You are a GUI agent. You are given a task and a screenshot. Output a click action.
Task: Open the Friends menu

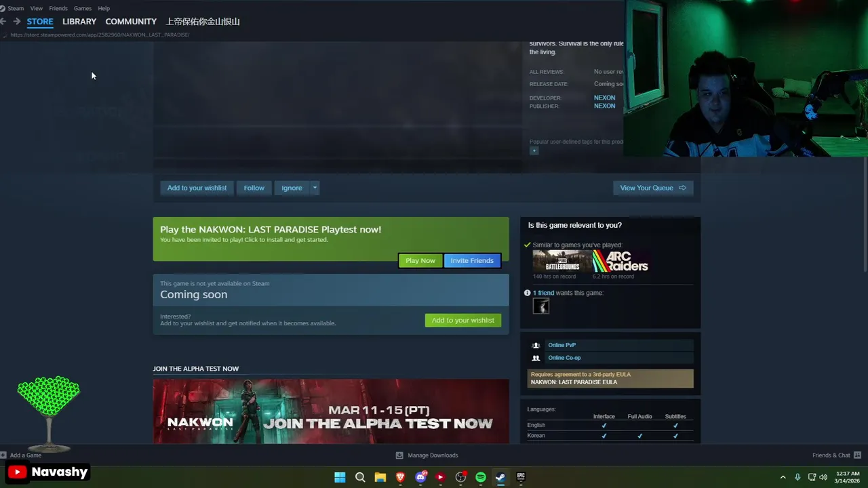[58, 8]
